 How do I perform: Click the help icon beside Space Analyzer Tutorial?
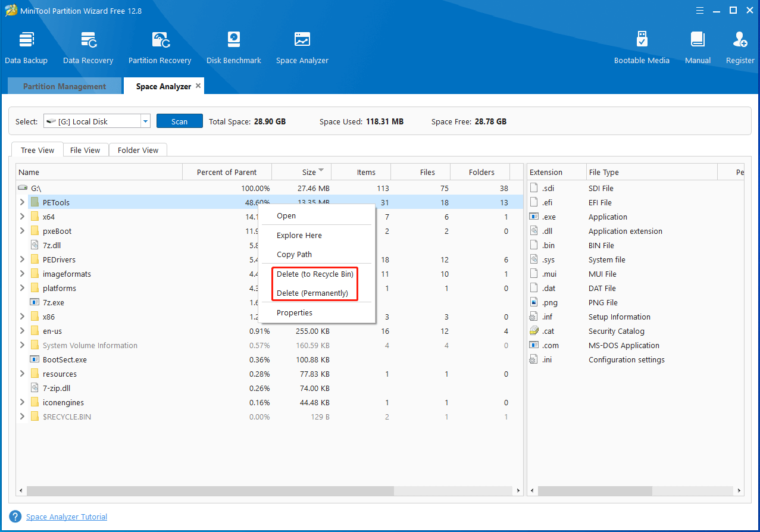point(15,517)
